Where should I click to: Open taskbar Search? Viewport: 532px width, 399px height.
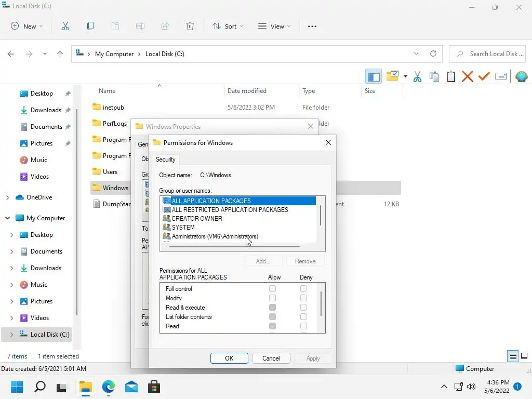(x=39, y=387)
